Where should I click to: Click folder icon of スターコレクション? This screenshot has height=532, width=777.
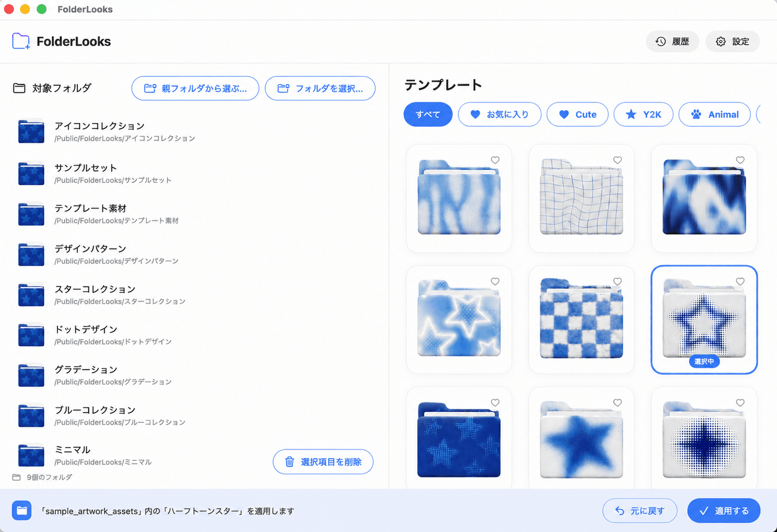[x=31, y=295]
